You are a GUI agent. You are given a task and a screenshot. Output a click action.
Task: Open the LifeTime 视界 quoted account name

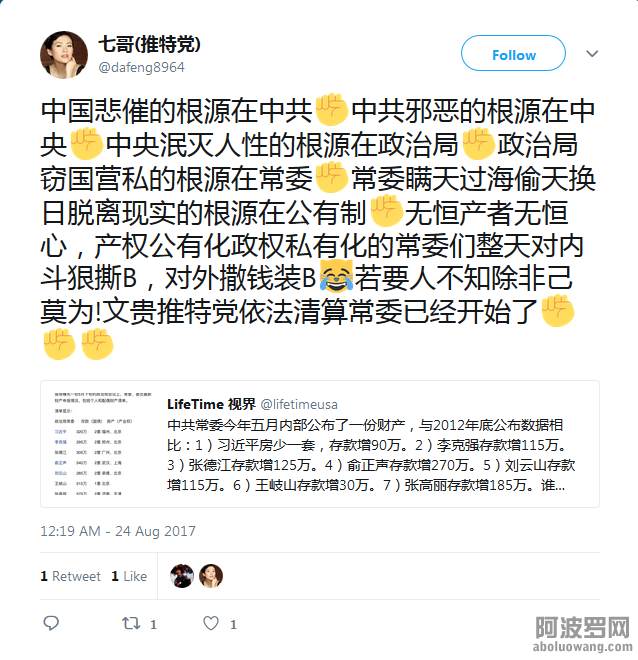pos(211,404)
